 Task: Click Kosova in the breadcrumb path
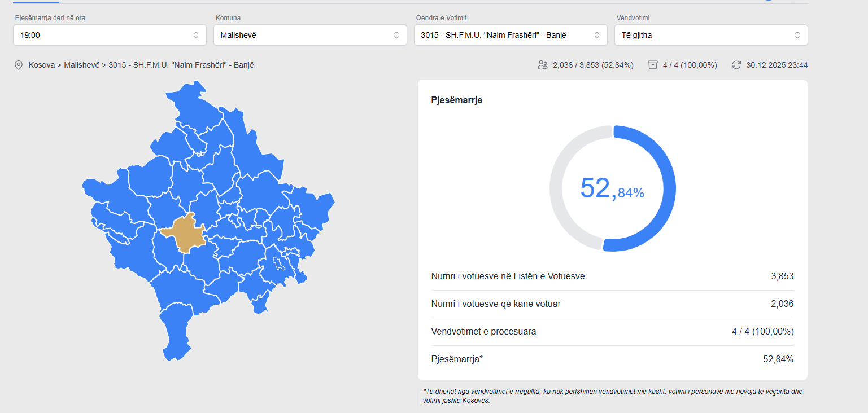click(42, 65)
